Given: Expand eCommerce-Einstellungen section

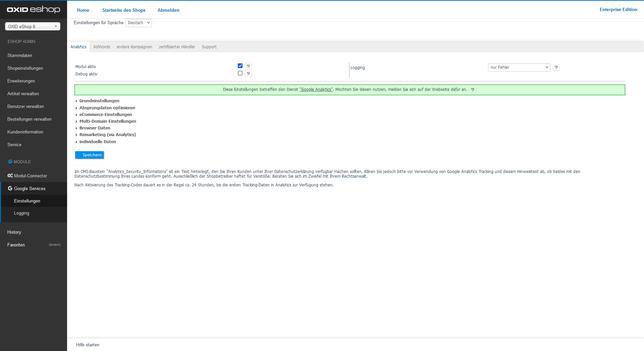Looking at the screenshot, I should 106,115.
